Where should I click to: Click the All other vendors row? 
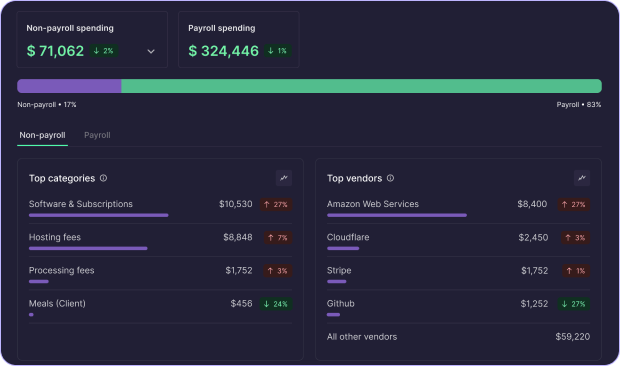point(458,337)
